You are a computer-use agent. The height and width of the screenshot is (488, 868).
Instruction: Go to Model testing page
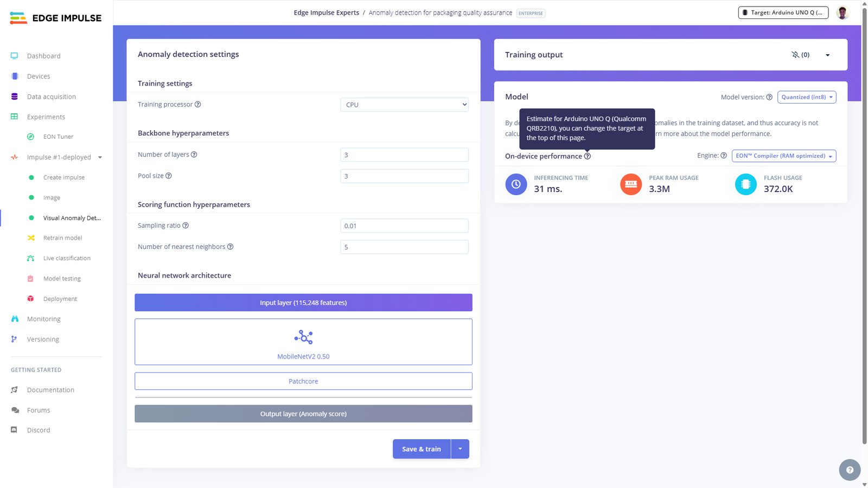click(x=62, y=279)
